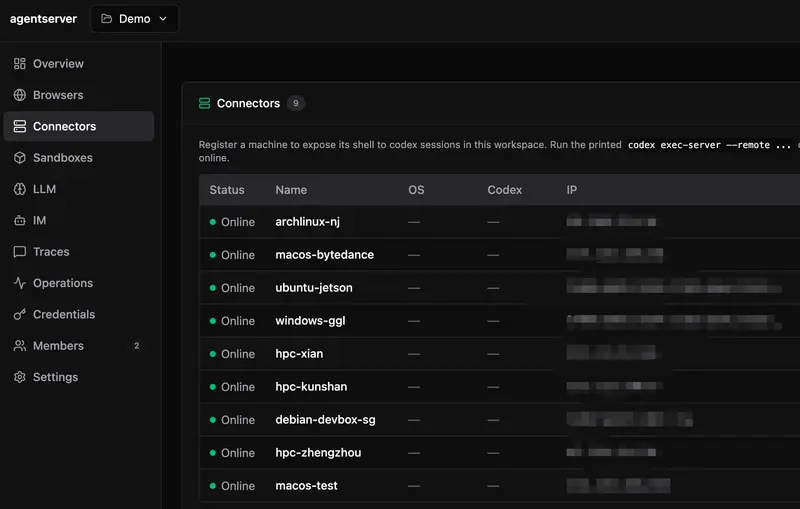
Task: Open workspace Settings
Action: (79, 377)
